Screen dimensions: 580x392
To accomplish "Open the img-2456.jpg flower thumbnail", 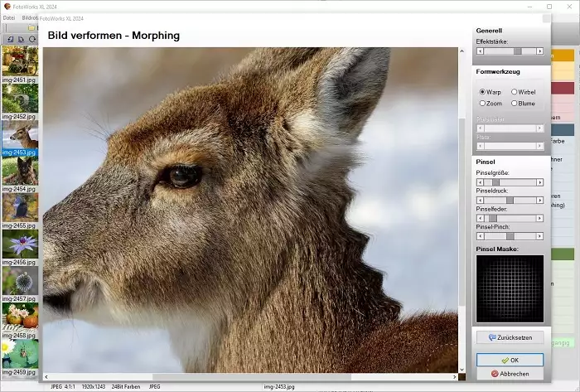I will pos(19,244).
